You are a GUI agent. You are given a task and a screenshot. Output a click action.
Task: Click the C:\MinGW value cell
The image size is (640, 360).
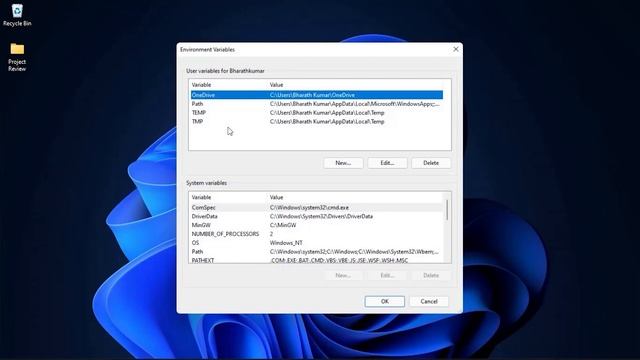(283, 225)
